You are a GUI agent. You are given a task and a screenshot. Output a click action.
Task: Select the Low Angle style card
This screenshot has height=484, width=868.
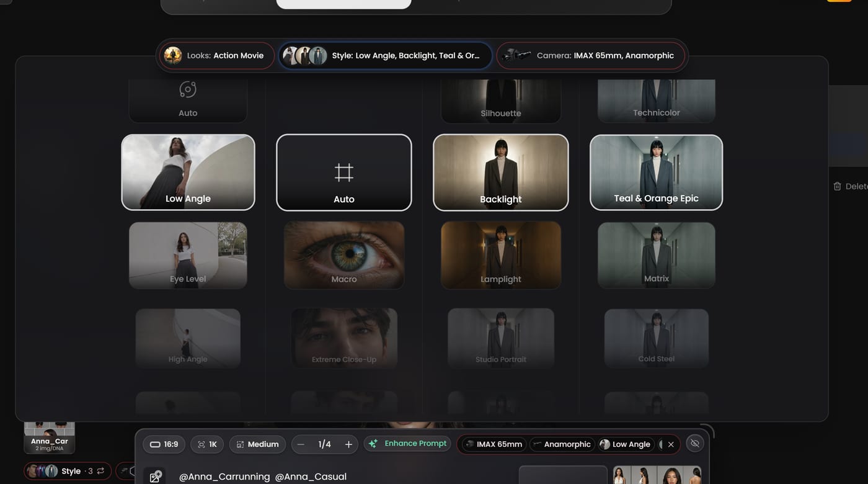(188, 173)
